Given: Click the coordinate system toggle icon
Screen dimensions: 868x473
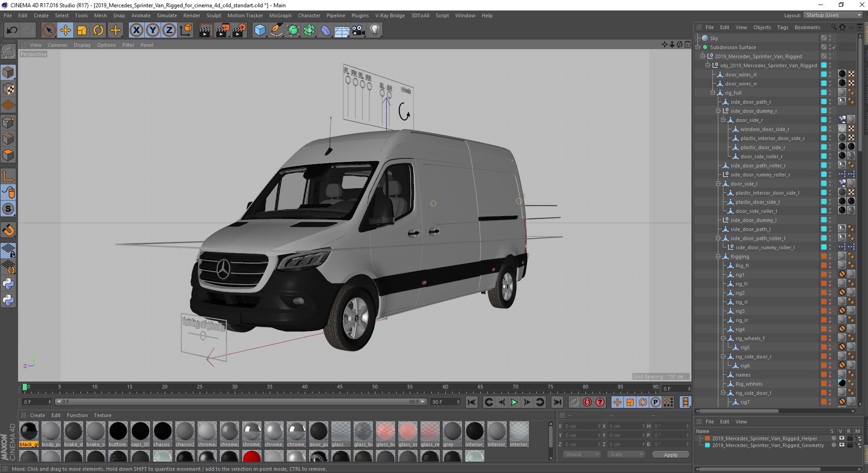Looking at the screenshot, I should point(186,30).
